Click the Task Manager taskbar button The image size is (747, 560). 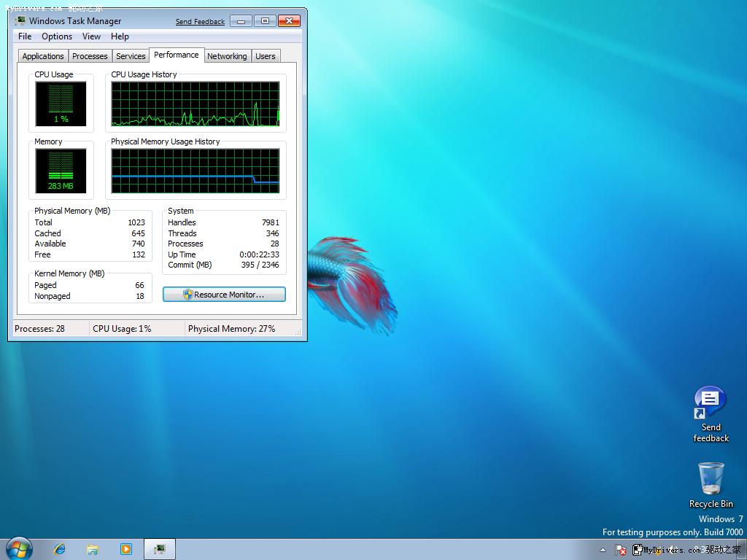coord(160,549)
